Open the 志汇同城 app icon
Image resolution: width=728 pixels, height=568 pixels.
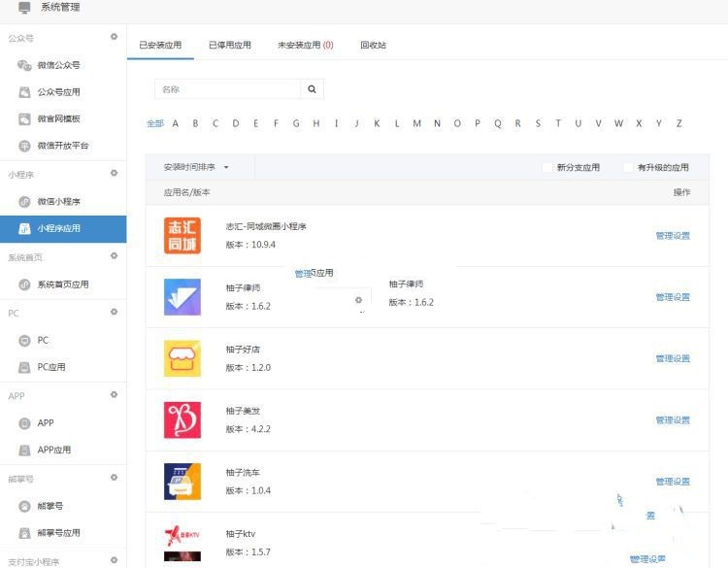182,236
